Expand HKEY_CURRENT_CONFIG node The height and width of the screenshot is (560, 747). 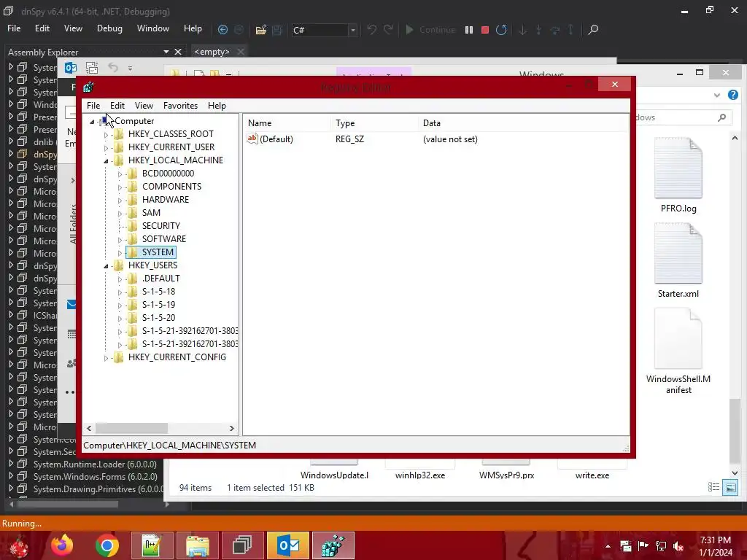(x=107, y=358)
